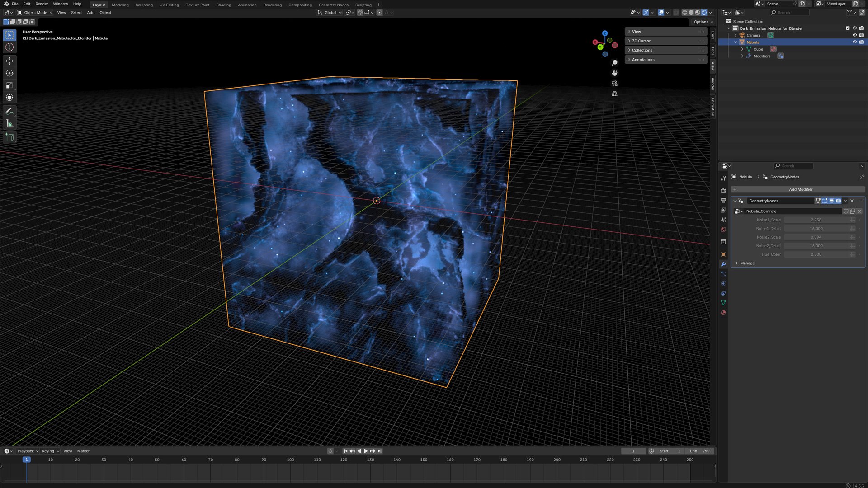Activate the Scale tool

(9, 85)
